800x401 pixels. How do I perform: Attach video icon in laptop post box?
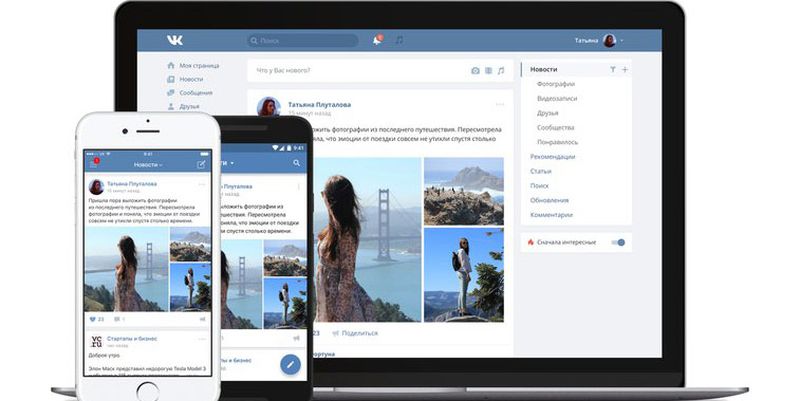click(488, 71)
